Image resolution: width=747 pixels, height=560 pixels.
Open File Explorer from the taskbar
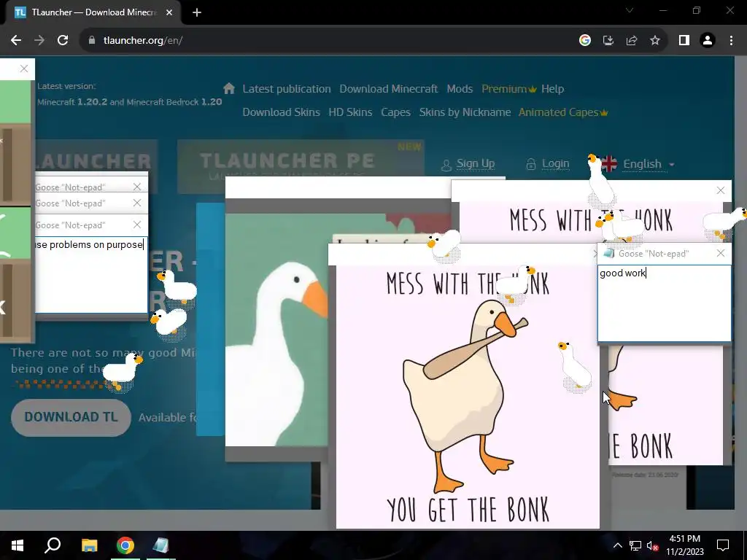click(x=89, y=545)
